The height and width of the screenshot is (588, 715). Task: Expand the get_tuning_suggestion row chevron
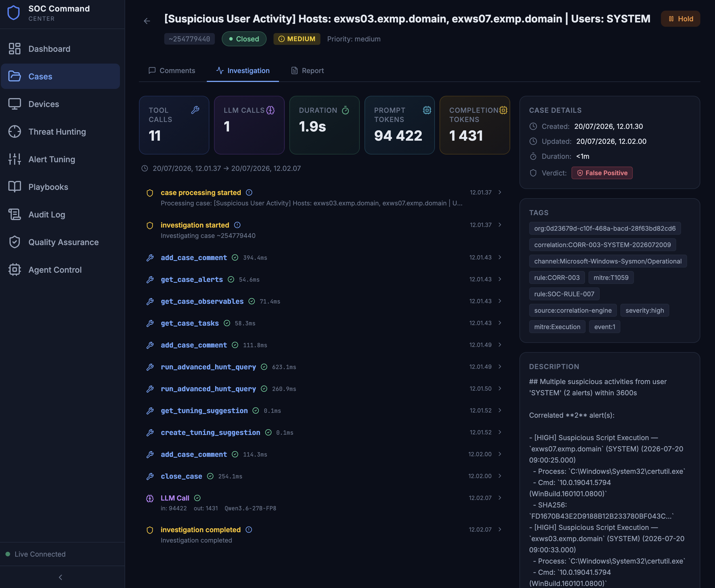pos(500,411)
